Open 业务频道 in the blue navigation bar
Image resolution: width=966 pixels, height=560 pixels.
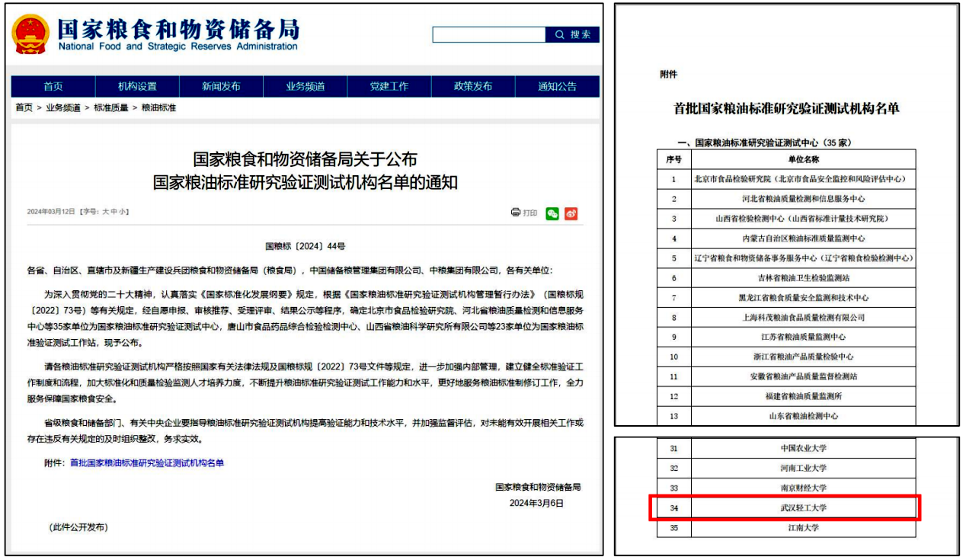point(305,86)
